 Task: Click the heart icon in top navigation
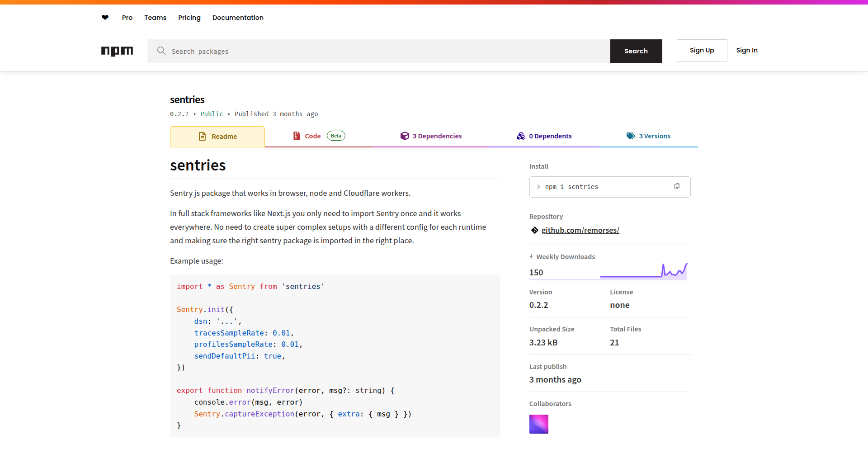105,18
